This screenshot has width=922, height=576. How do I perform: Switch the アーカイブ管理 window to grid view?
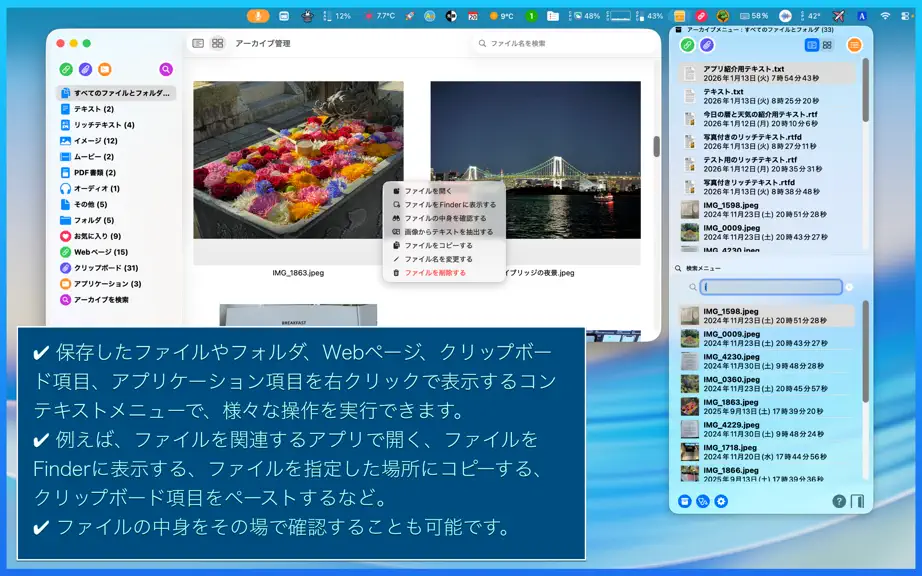218,43
